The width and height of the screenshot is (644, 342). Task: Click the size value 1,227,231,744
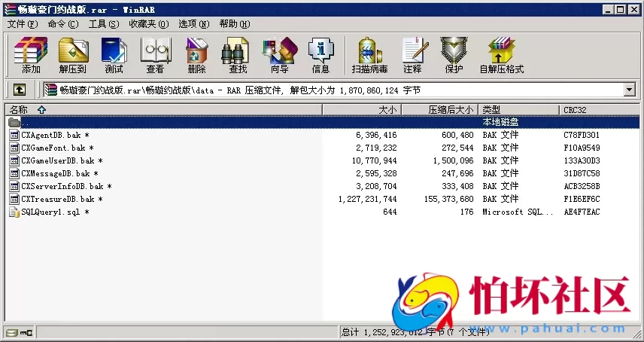coord(368,199)
